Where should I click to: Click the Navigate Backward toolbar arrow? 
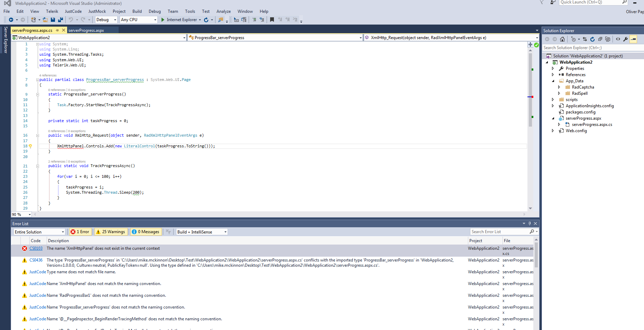pos(11,20)
